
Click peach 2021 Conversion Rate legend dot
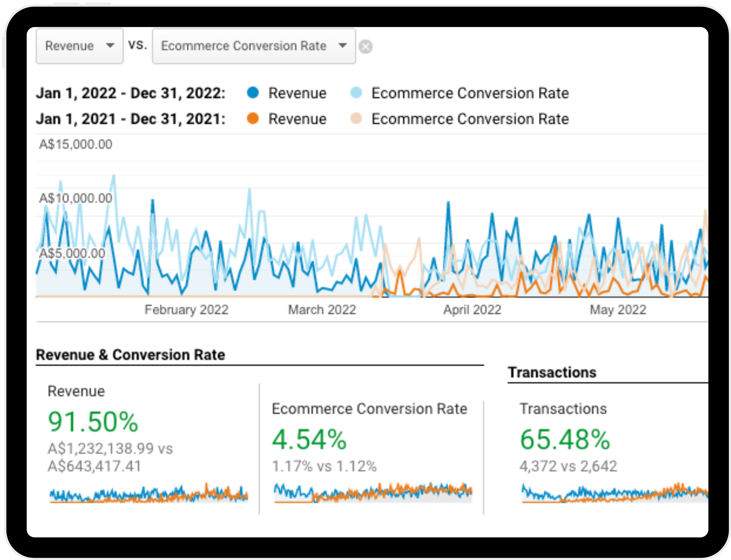(x=356, y=118)
